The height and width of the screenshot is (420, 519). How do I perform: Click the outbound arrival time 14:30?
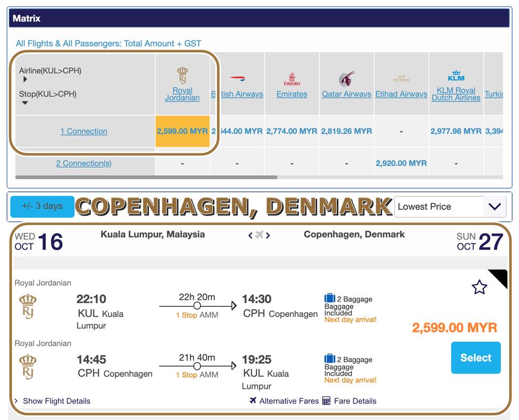[x=256, y=299]
